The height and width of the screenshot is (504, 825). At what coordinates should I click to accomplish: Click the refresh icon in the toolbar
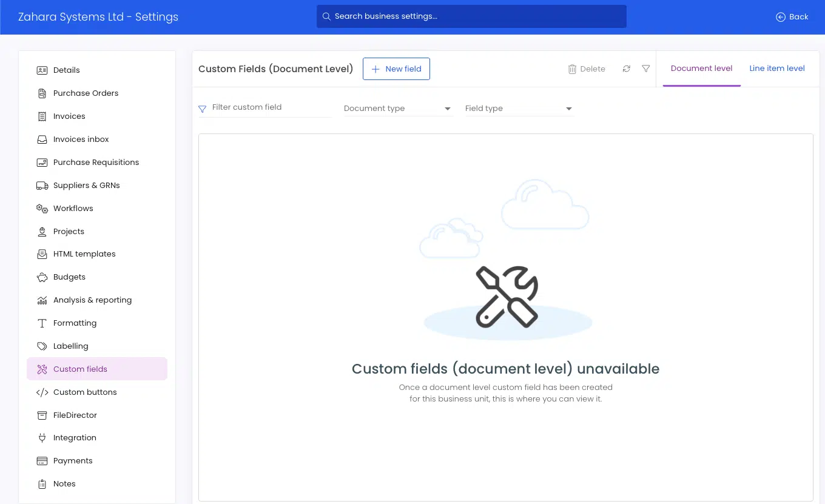(x=627, y=69)
